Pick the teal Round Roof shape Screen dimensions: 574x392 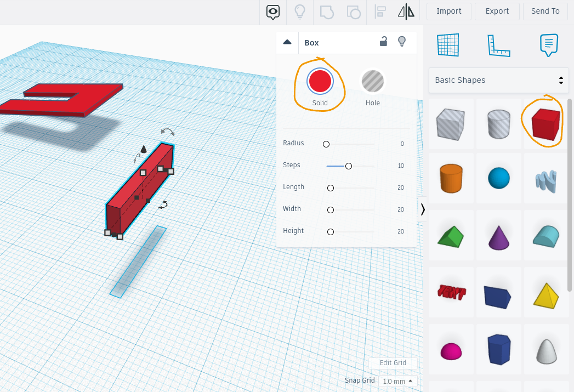click(x=546, y=236)
